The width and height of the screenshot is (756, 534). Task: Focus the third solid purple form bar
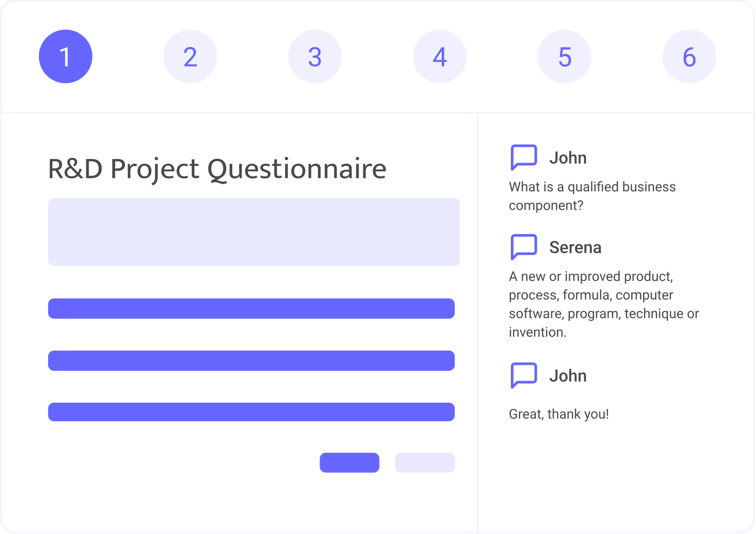(x=251, y=412)
